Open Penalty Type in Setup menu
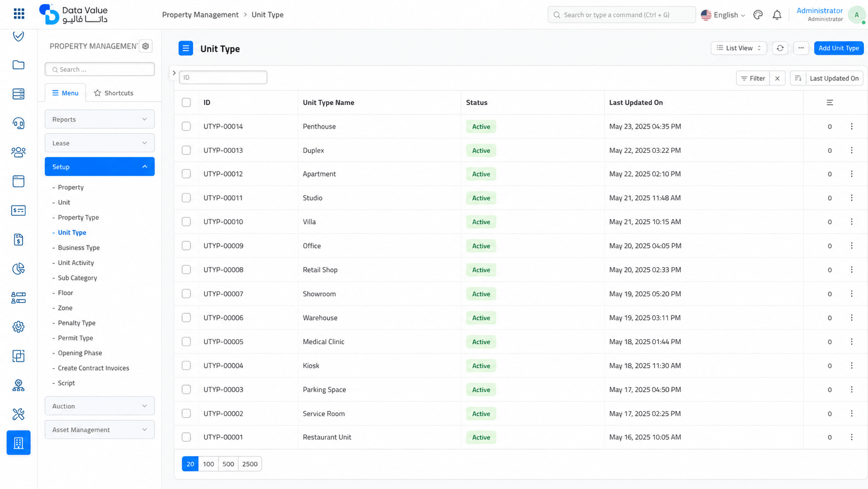Image resolution: width=868 pixels, height=489 pixels. [x=77, y=323]
